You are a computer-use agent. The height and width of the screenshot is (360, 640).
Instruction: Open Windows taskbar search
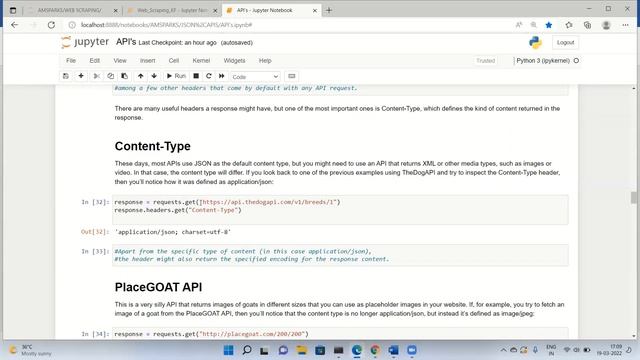pyautogui.click(x=247, y=350)
